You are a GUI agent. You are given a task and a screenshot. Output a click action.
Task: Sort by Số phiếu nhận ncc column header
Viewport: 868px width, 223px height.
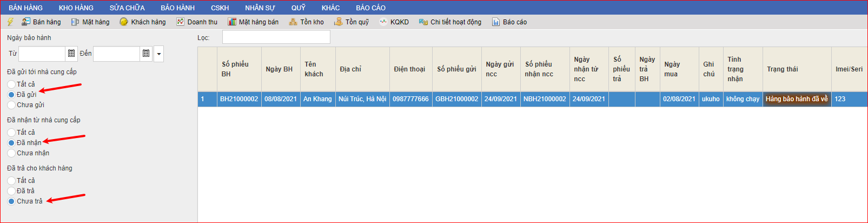545,69
